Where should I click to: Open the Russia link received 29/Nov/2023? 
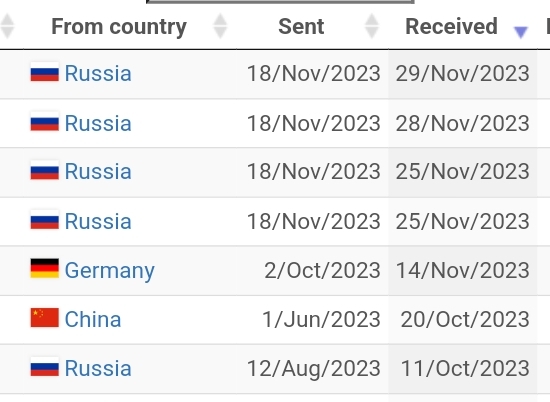click(98, 73)
